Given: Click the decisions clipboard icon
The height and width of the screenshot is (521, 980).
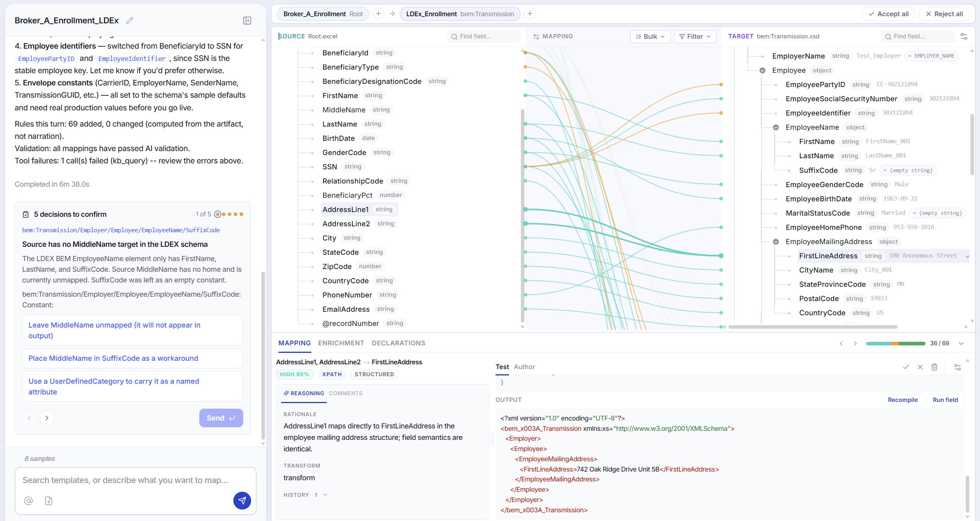Looking at the screenshot, I should click(x=26, y=214).
